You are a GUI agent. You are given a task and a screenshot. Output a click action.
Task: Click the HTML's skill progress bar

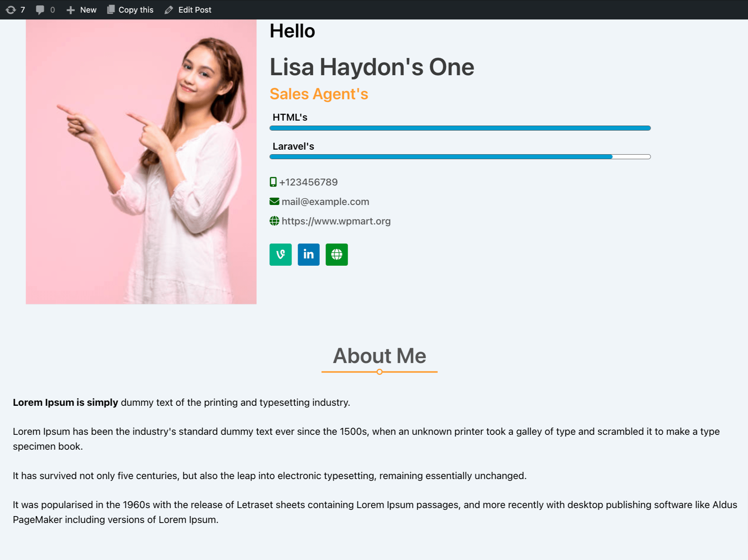tap(460, 127)
